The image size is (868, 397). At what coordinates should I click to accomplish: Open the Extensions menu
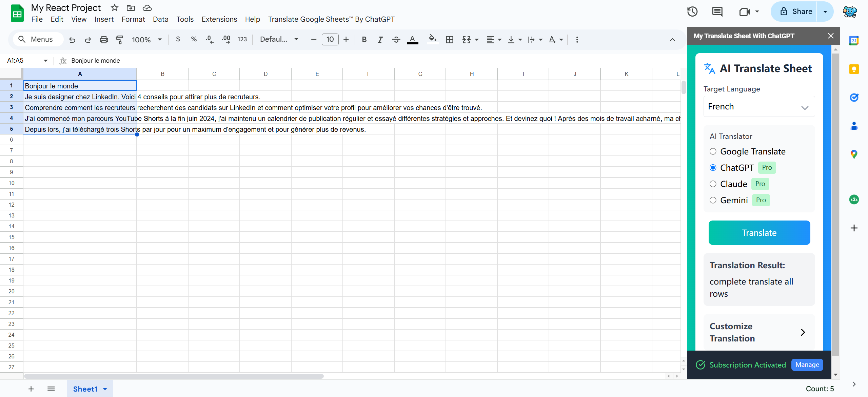point(219,19)
